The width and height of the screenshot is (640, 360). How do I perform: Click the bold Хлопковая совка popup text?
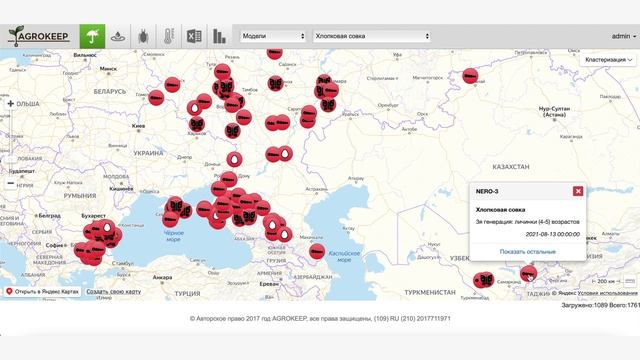(x=500, y=210)
